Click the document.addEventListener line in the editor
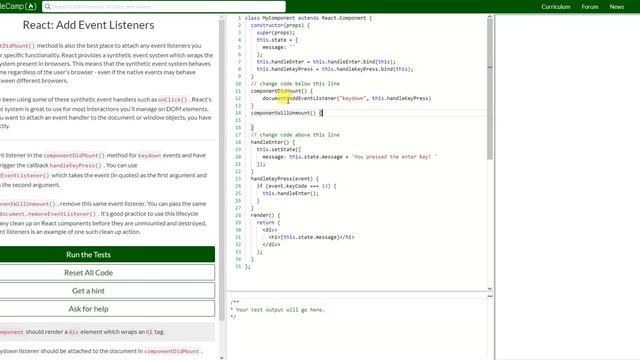 point(347,98)
